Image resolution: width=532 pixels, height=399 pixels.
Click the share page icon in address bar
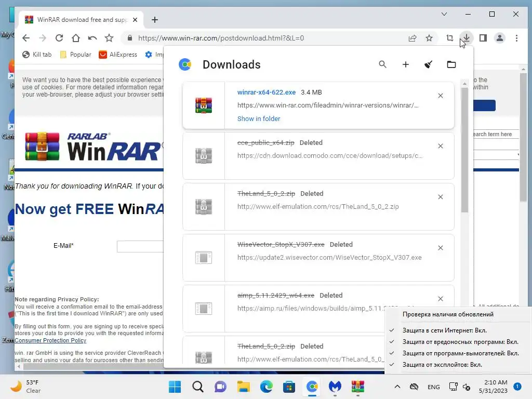(412, 38)
